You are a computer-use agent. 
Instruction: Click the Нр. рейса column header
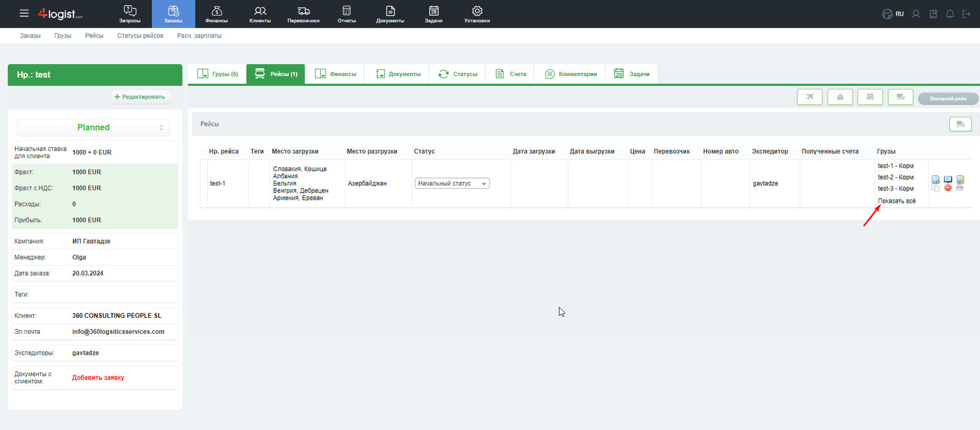pyautogui.click(x=224, y=151)
